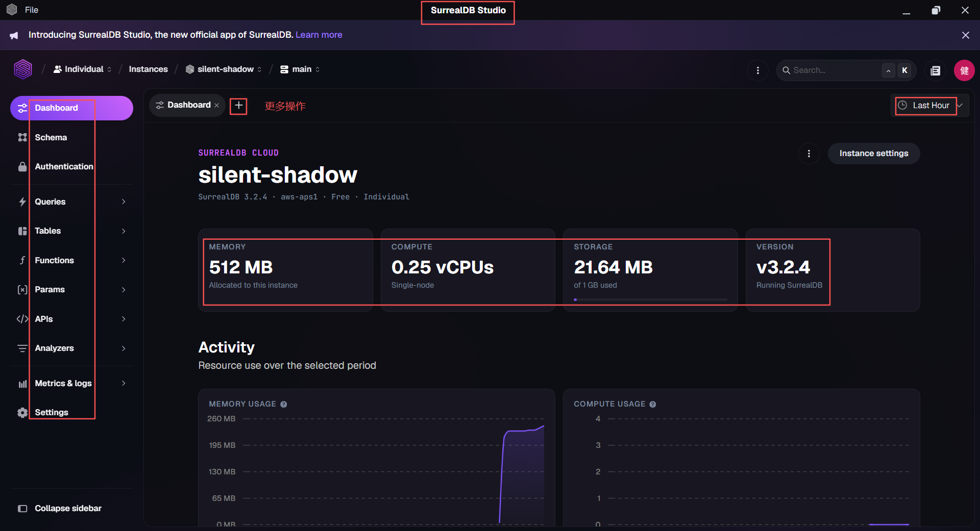Open the top bar more options menu
The width and height of the screenshot is (980, 531).
pos(758,70)
